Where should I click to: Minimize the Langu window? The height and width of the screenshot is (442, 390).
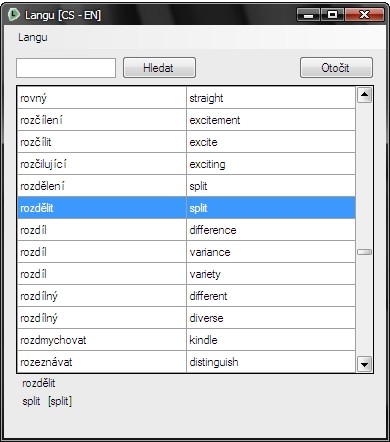(x=309, y=15)
